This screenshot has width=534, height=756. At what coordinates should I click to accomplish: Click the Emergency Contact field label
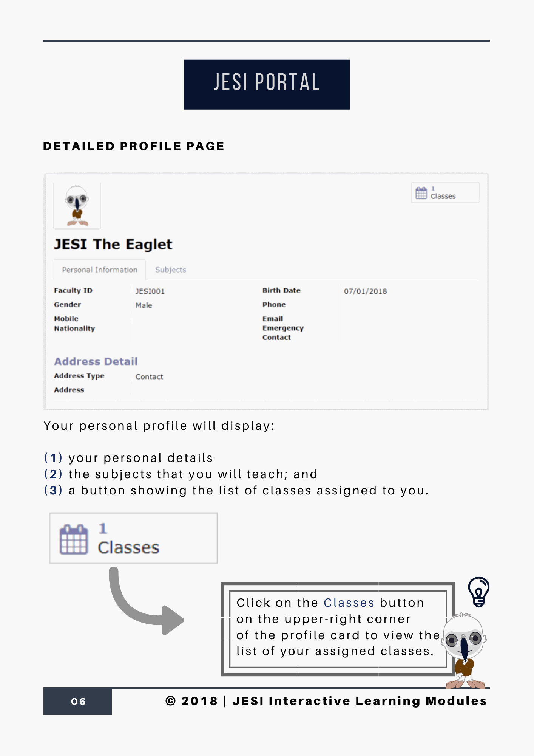coord(283,333)
